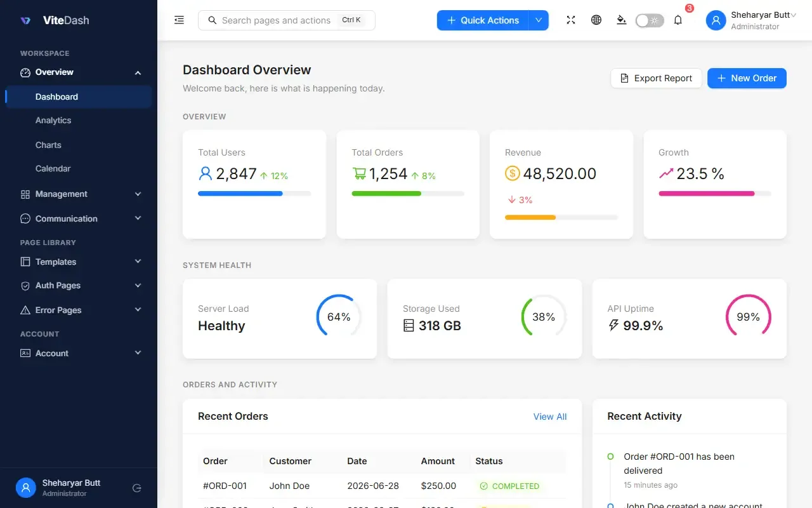The width and height of the screenshot is (812, 508).
Task: Click the Storage Used database icon
Action: 409,326
